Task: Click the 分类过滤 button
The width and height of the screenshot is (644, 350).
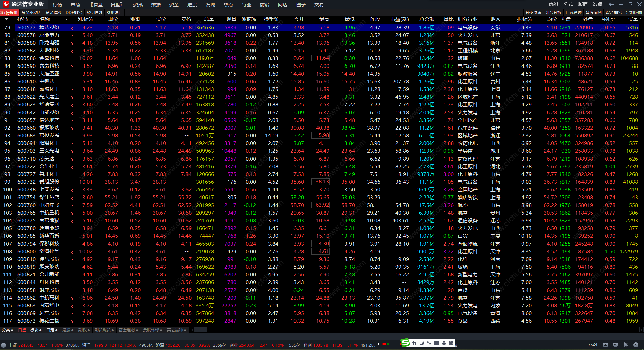Action: 533,13
